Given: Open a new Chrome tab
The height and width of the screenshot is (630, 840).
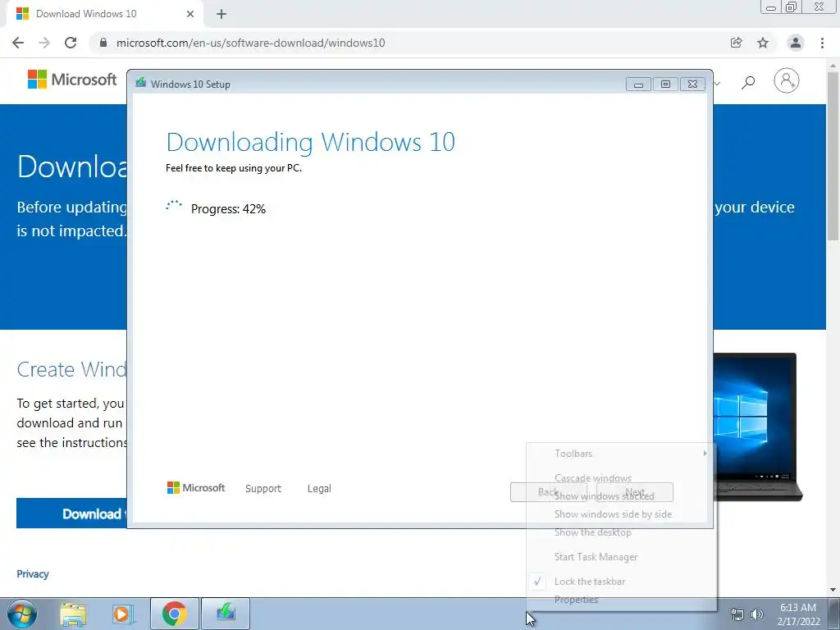Looking at the screenshot, I should 221,14.
